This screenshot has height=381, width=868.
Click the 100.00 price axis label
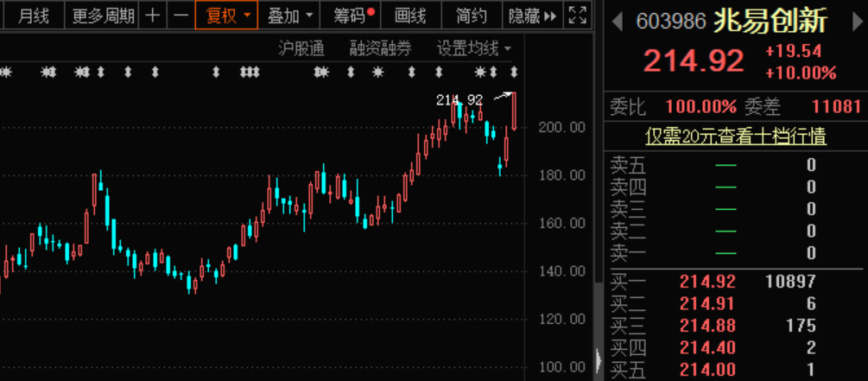(562, 367)
